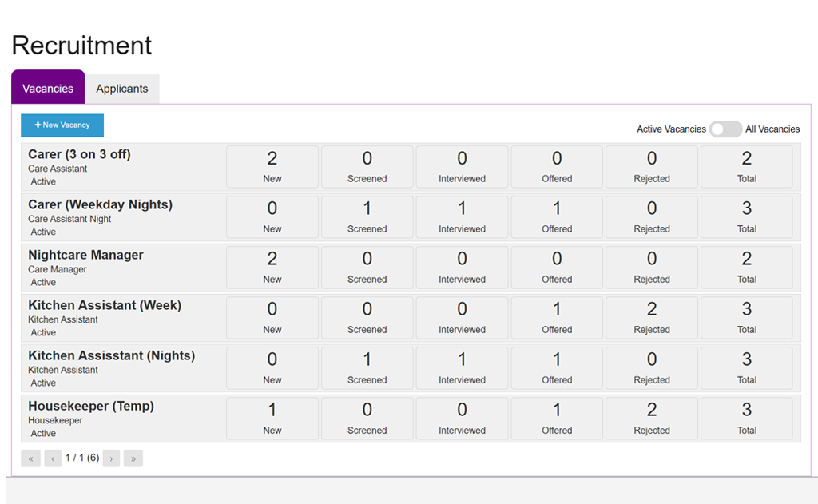Toggle Active/All Vacancies switch
The image size is (818, 504).
[x=725, y=129]
